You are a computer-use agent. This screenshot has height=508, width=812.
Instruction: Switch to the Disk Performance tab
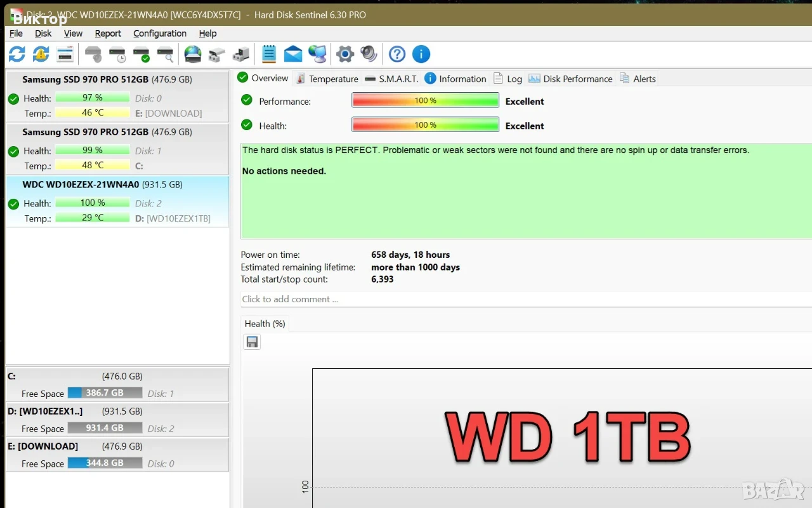click(x=570, y=79)
